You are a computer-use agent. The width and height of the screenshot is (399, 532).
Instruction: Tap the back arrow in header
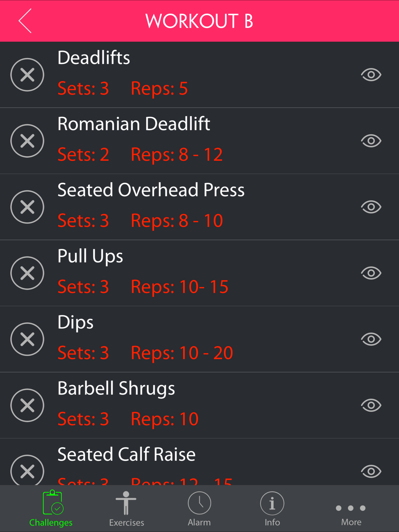25,21
